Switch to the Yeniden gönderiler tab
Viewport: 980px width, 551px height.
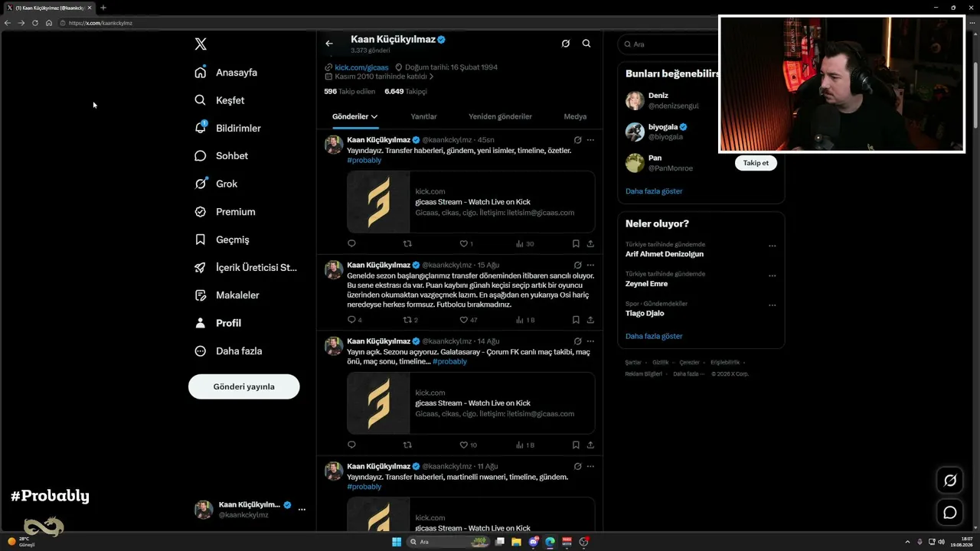coord(500,116)
